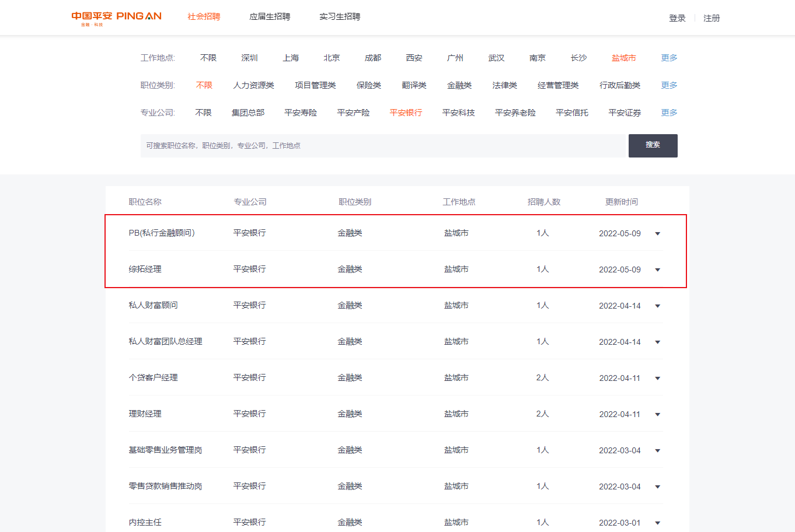Viewport: 795px width, 532px height.
Task: Open the 理财经理 job listing
Action: click(x=145, y=414)
